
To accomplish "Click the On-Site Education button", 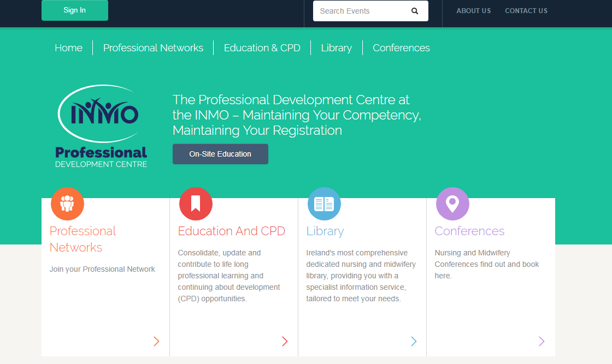I will pos(220,154).
